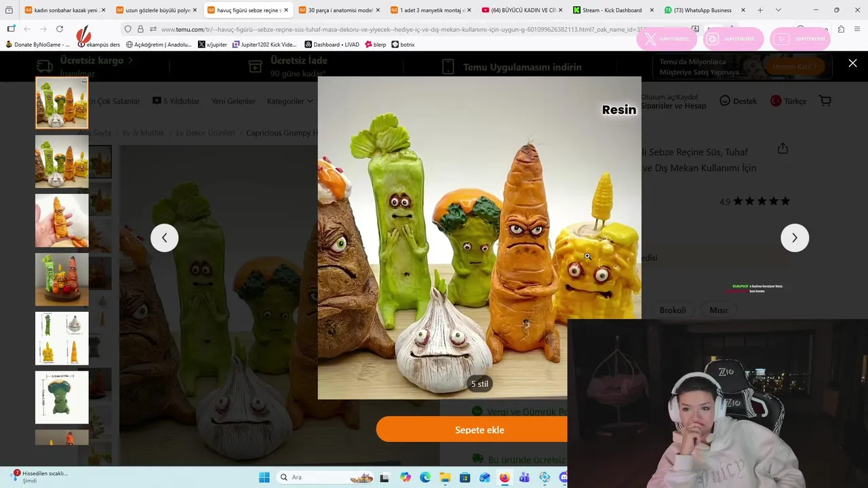Open broccoli size dimensions thumbnail

point(62,397)
